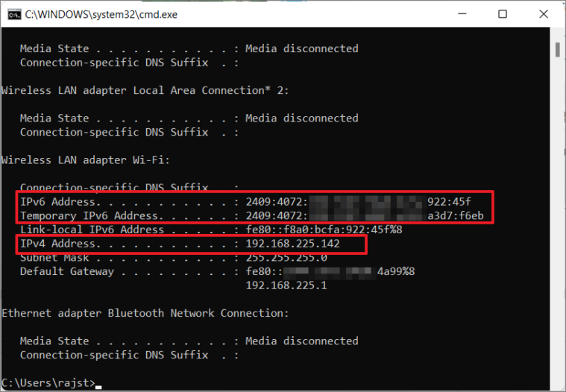
Task: Click the Default Gateway label text
Action: point(67,271)
